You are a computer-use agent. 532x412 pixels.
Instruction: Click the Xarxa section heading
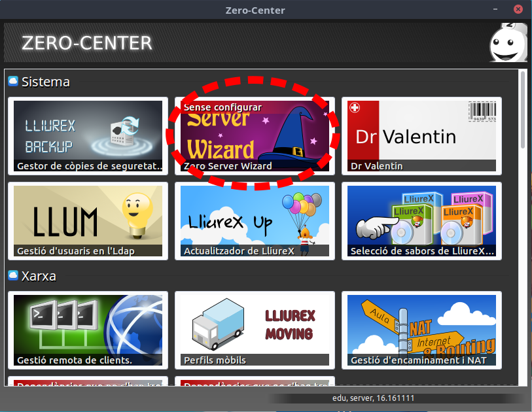pyautogui.click(x=39, y=276)
